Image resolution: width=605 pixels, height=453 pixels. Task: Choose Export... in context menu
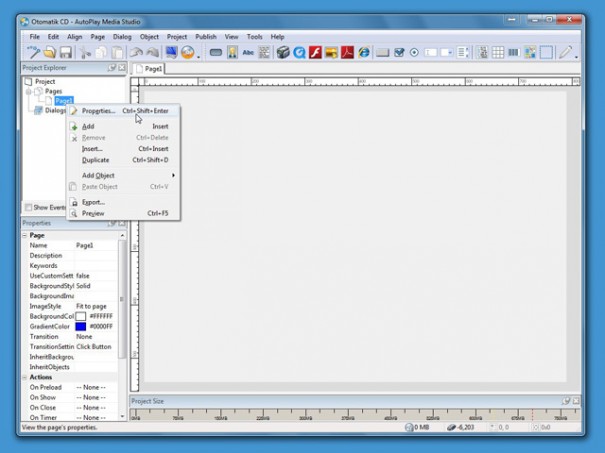point(124,202)
